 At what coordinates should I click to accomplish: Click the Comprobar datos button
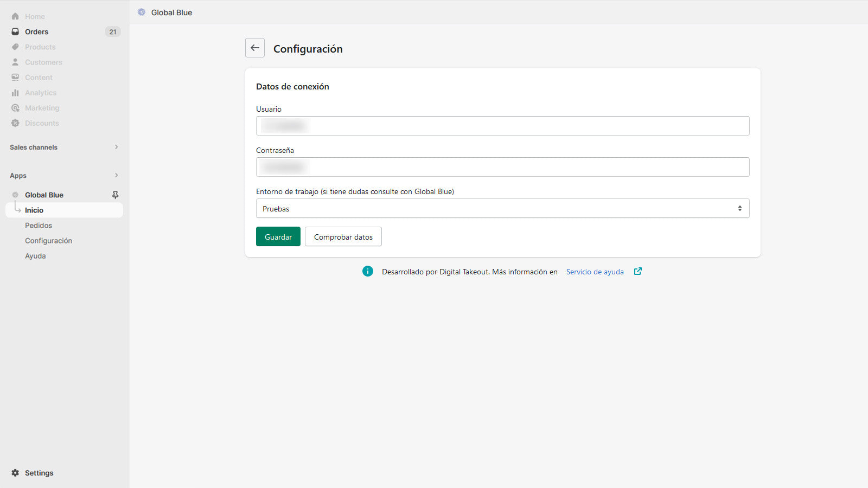[x=343, y=237]
